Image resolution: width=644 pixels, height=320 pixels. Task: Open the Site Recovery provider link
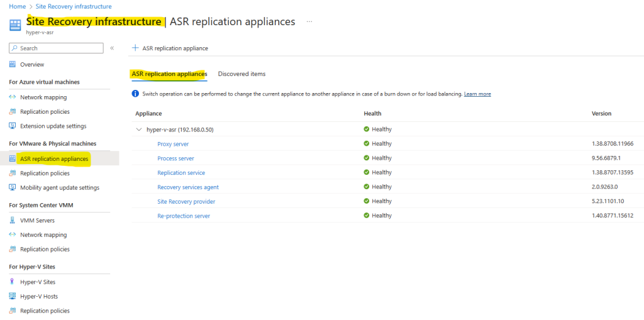186,202
